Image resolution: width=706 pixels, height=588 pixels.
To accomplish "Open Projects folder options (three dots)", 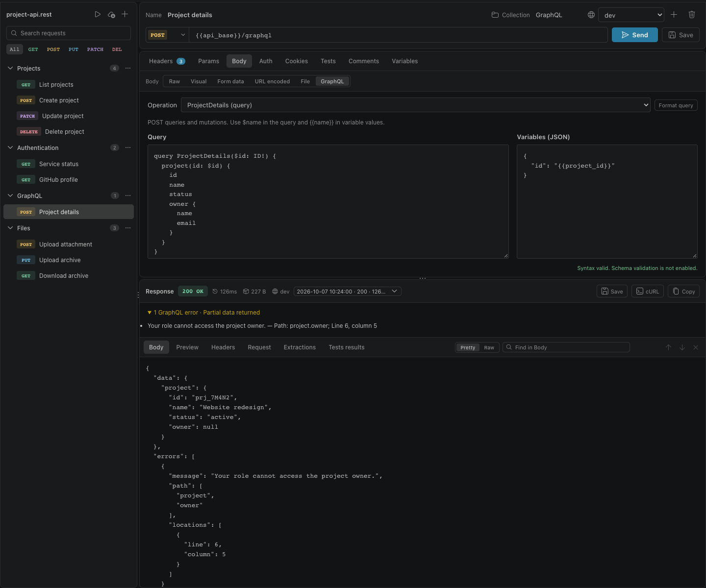I will 128,68.
